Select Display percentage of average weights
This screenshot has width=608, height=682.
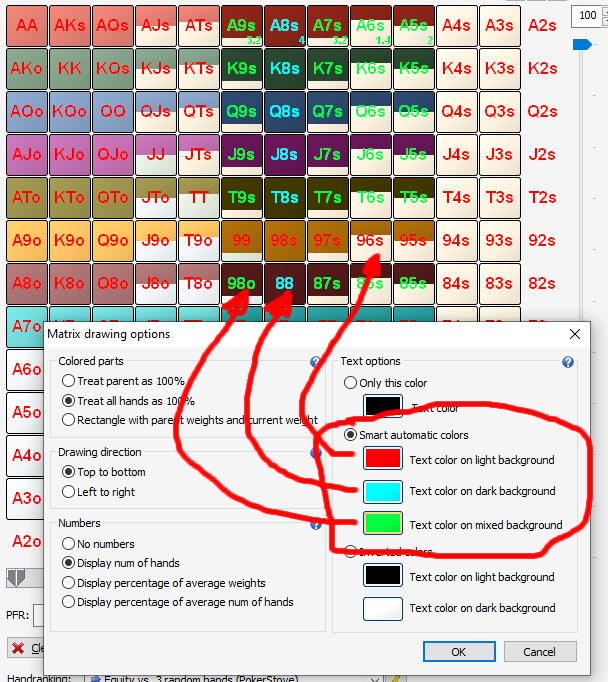[164, 583]
